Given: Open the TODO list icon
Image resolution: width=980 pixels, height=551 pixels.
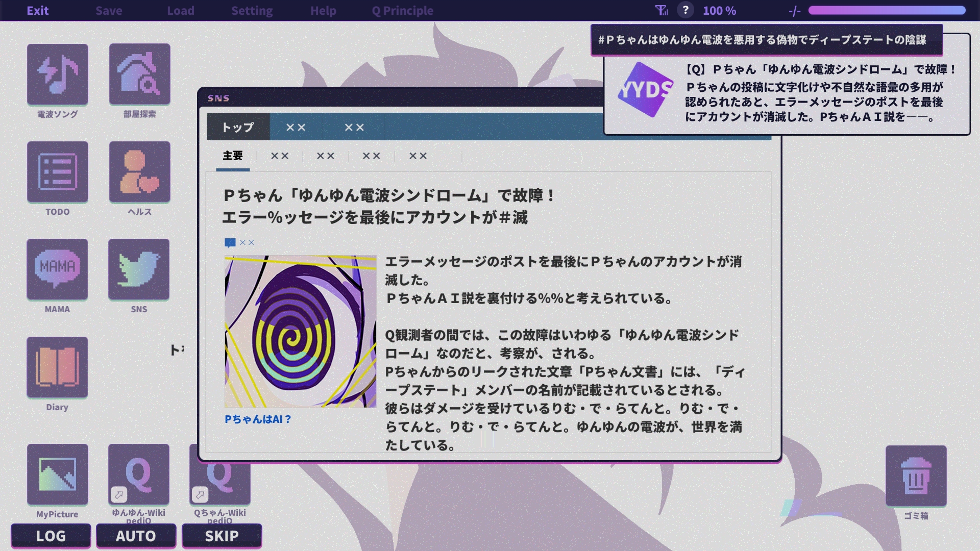Looking at the screenshot, I should click(x=57, y=172).
